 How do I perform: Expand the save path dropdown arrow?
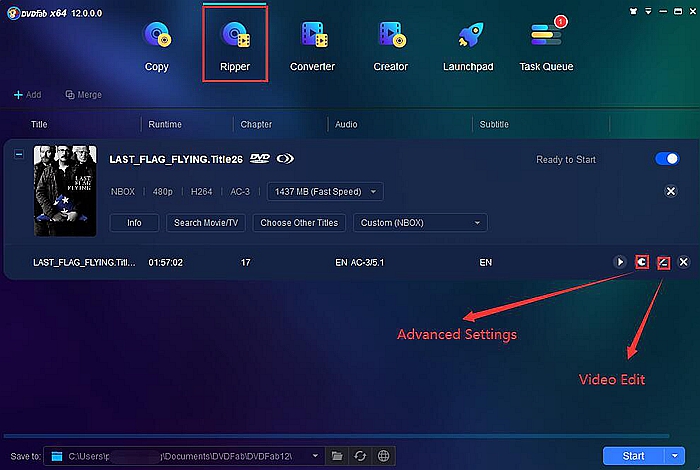click(x=315, y=456)
